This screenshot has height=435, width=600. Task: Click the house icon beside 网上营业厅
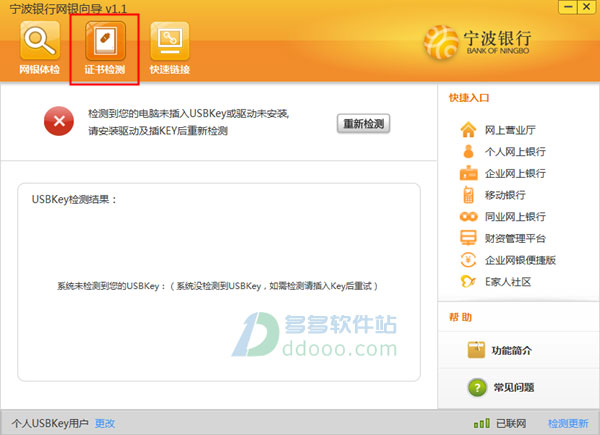[x=468, y=130]
